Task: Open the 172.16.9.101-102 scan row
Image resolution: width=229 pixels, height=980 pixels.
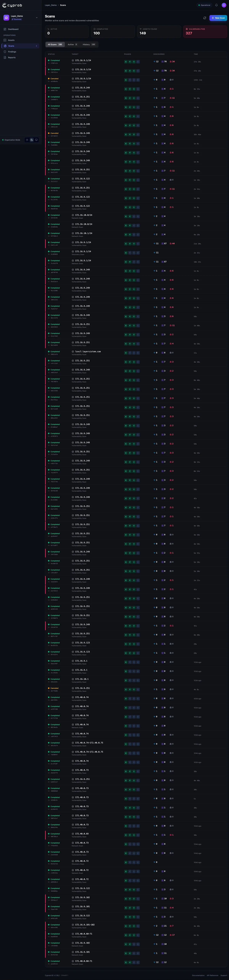Action: [136, 926]
